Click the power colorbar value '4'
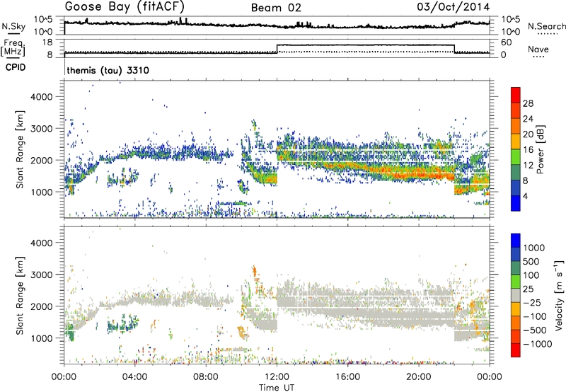Viewport: 566px width, 392px height. [x=525, y=196]
